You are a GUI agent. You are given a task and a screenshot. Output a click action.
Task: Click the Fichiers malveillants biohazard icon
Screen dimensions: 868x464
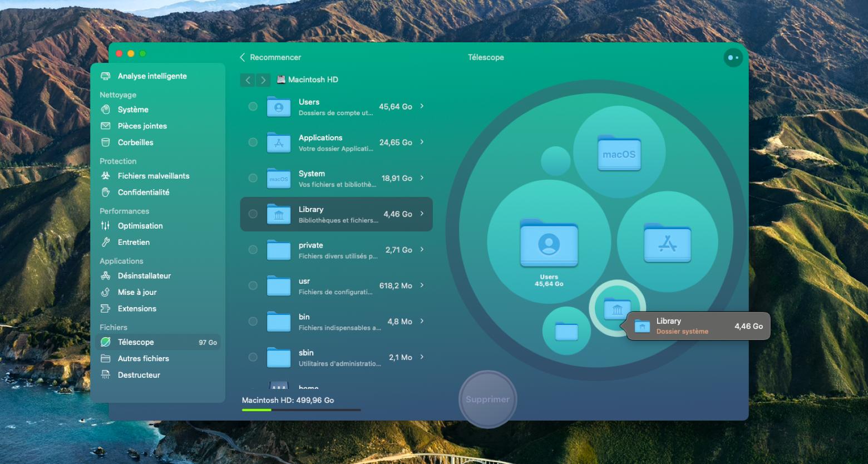point(105,176)
